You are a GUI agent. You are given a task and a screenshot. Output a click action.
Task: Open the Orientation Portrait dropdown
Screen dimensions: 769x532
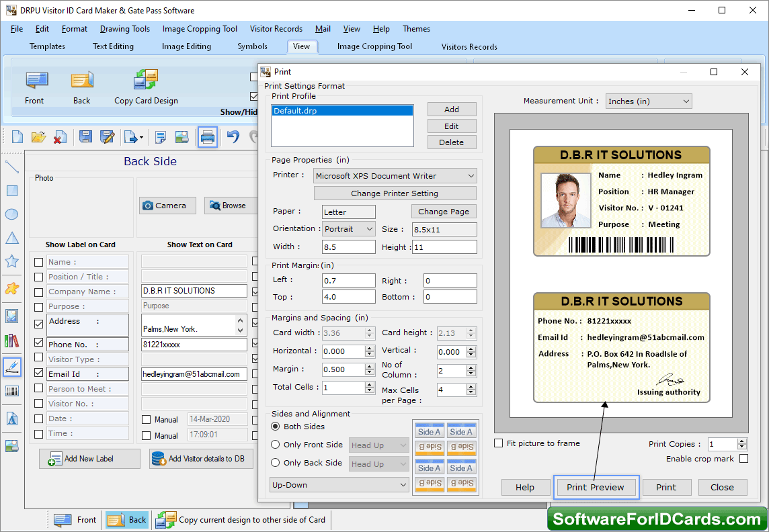[x=349, y=229]
